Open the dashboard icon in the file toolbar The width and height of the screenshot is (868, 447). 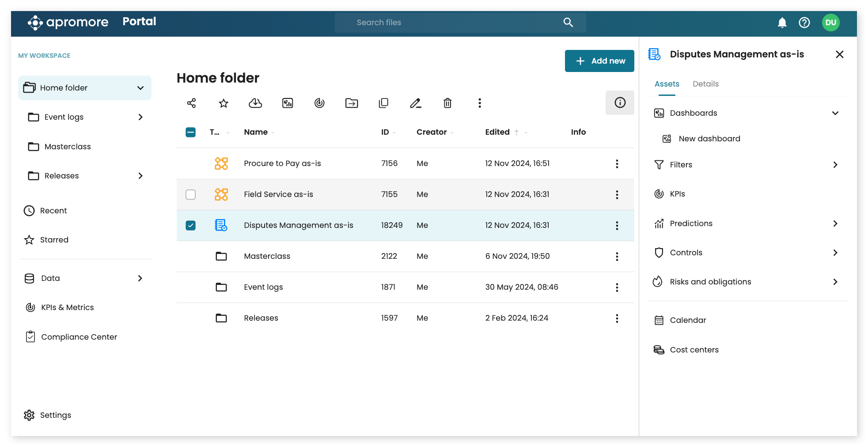click(x=288, y=103)
